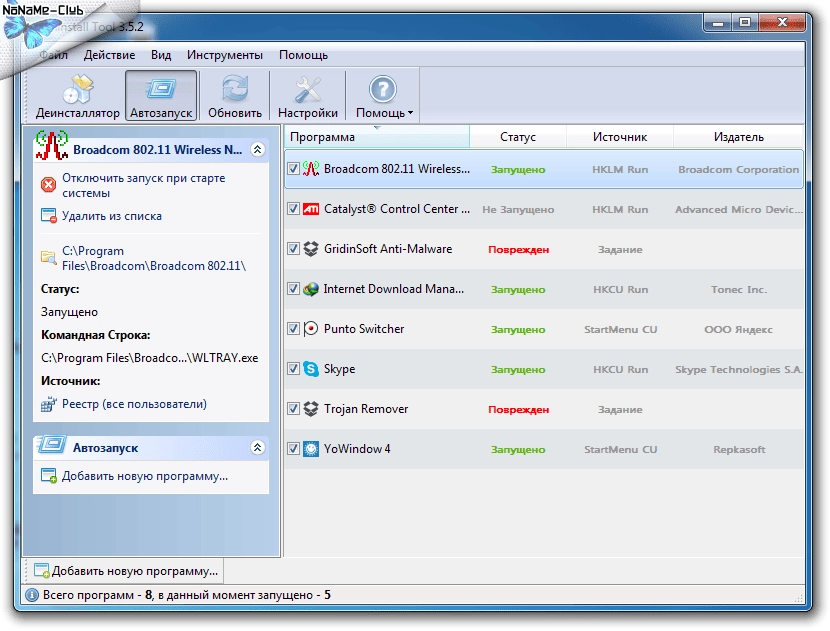Click the Поврежден status for GridinSoft
Screen dimensions: 830x631
(x=518, y=249)
